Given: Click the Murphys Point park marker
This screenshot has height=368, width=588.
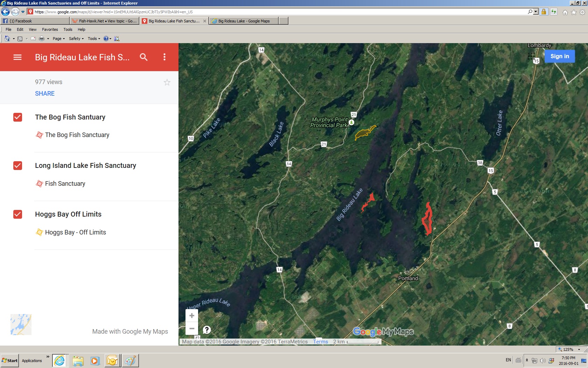Looking at the screenshot, I should coord(351,122).
